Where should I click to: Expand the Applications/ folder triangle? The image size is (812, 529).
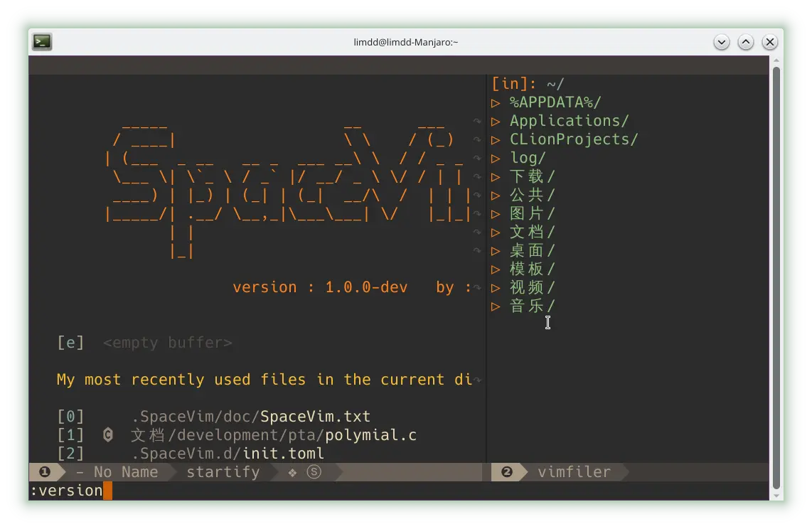[496, 122]
